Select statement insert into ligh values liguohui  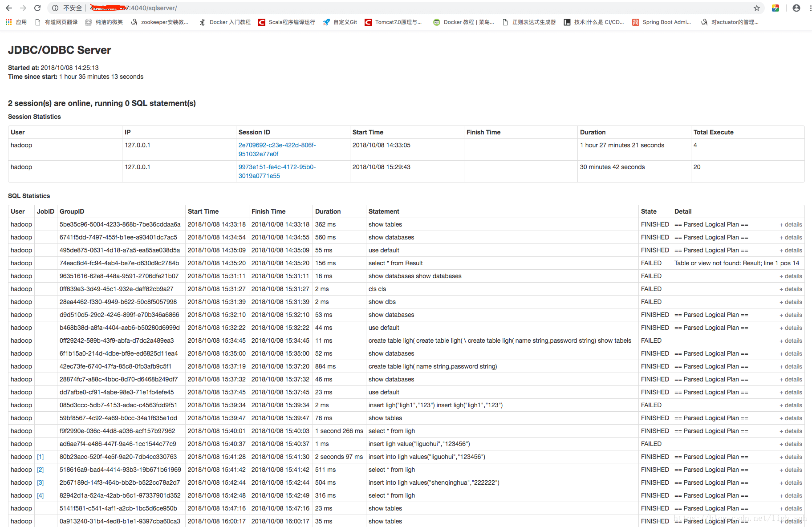[x=426, y=457]
